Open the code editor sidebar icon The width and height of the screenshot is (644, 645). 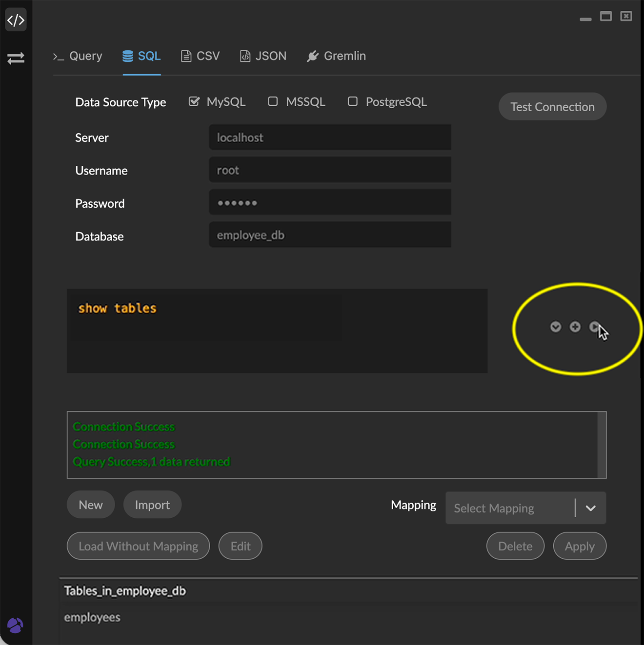[16, 20]
